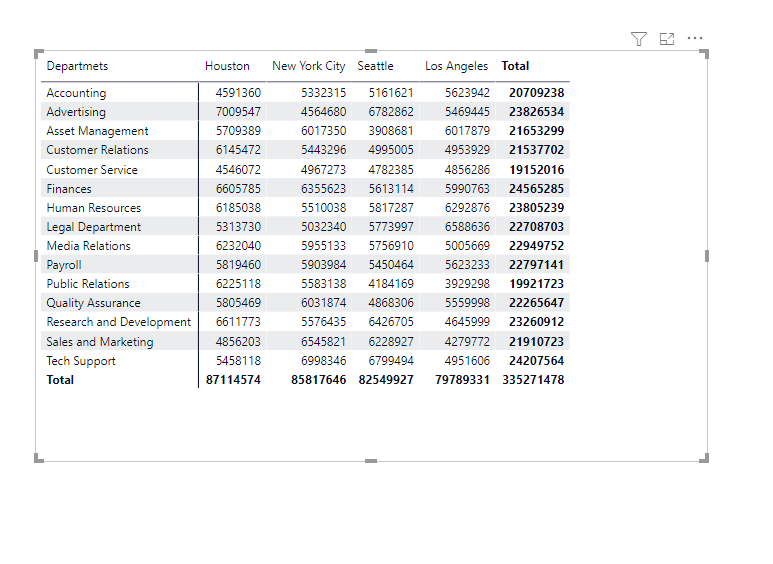Select the Finances row label

pos(69,189)
